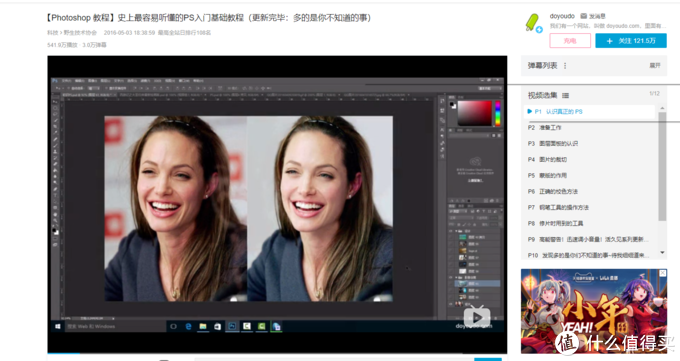Click the playlist scrollbar up arrow
This screenshot has width=680, height=361.
(662, 108)
